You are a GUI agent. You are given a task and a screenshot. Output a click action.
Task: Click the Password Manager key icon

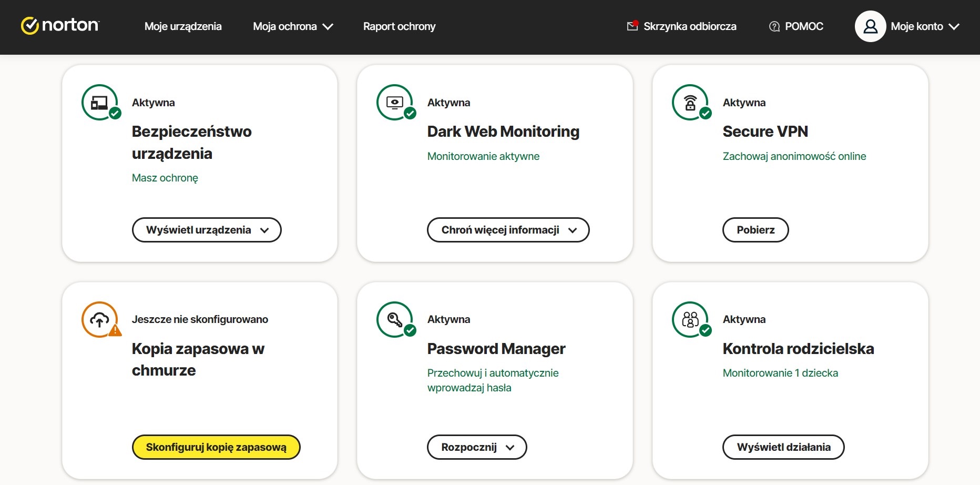pos(395,319)
